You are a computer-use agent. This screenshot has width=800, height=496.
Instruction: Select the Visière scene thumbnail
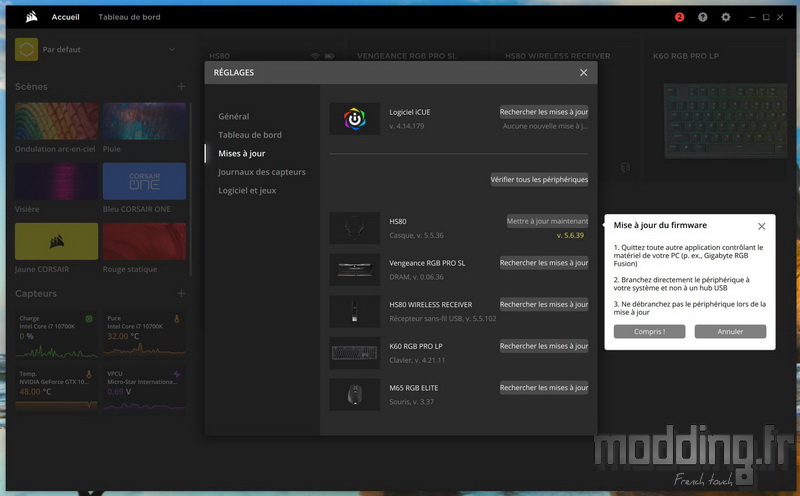(56, 181)
